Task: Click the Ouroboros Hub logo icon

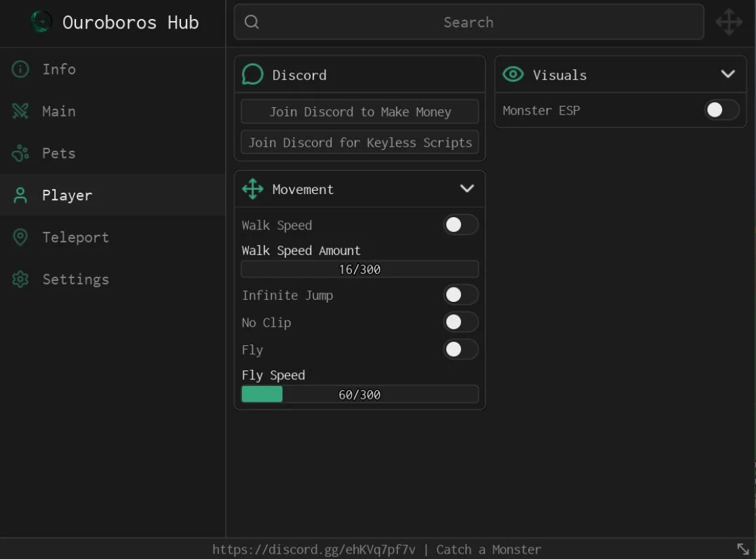Action: point(41,22)
